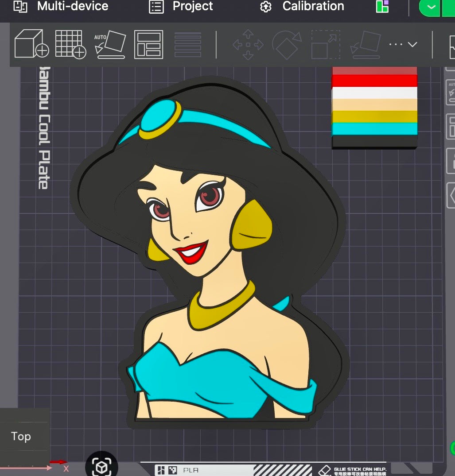Viewport: 455px width, 476px height.
Task: Click the Project list icon
Action: click(156, 7)
